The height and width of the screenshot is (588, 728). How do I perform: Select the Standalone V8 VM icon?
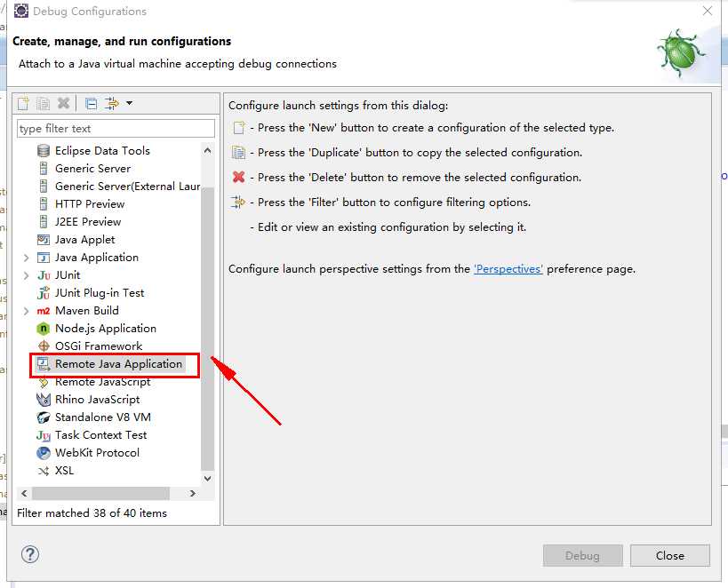pos(44,417)
